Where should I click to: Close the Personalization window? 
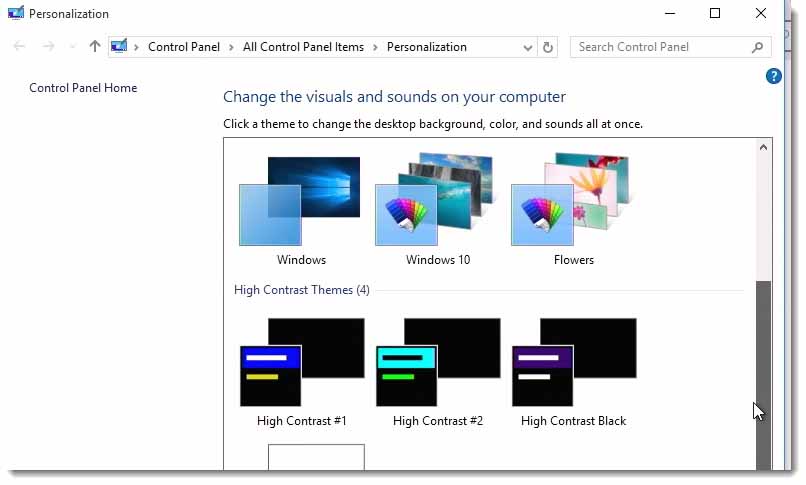coord(761,13)
